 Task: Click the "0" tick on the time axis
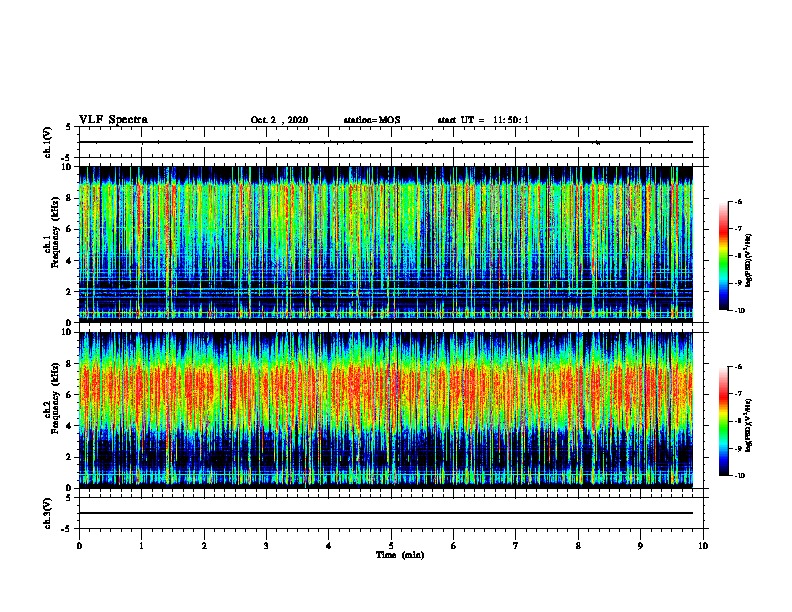pos(79,546)
